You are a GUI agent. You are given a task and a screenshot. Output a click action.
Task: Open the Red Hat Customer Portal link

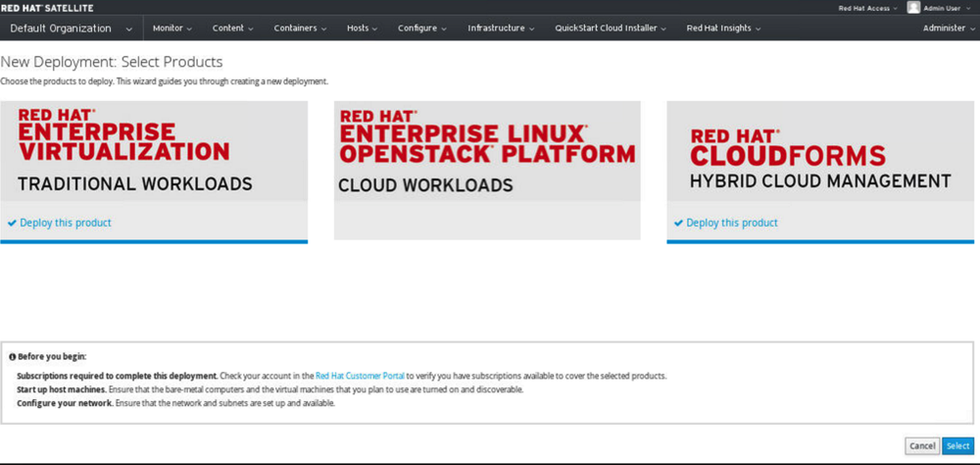360,376
